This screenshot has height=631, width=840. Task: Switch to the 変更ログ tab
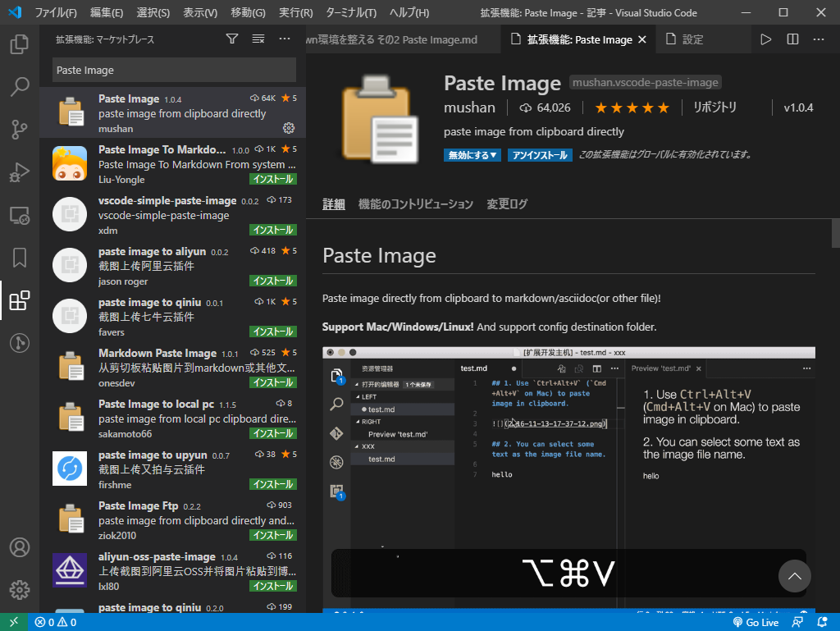click(x=507, y=204)
